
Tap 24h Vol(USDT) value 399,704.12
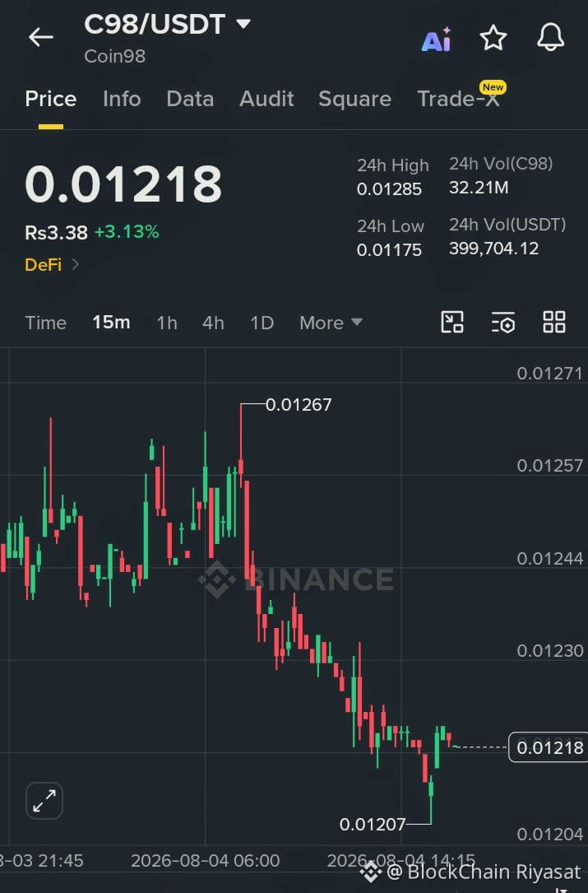pyautogui.click(x=493, y=249)
